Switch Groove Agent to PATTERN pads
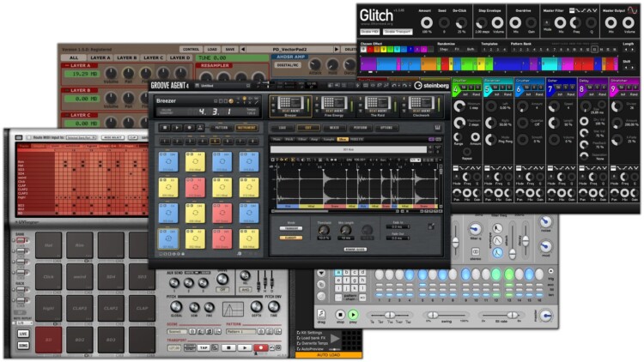Screen dimensions: 644x362 point(222,128)
